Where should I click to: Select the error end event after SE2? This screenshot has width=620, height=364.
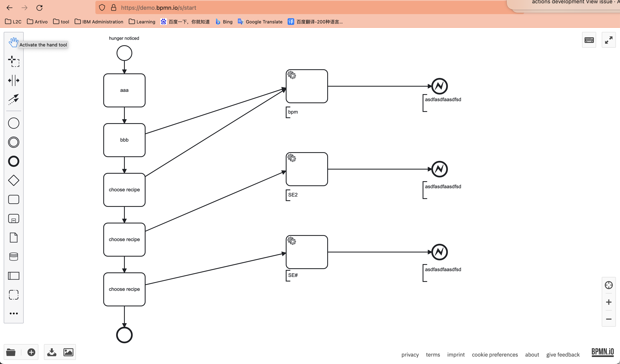click(439, 169)
